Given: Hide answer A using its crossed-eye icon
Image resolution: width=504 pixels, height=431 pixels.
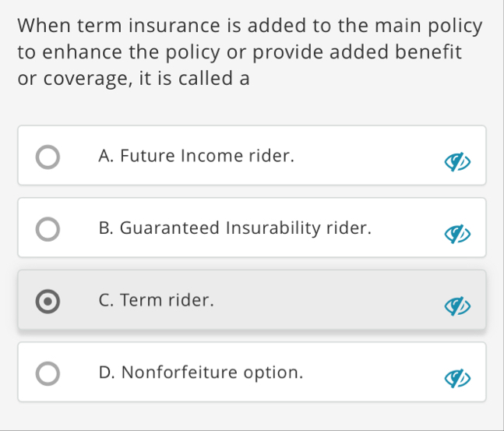Looking at the screenshot, I should 456,163.
